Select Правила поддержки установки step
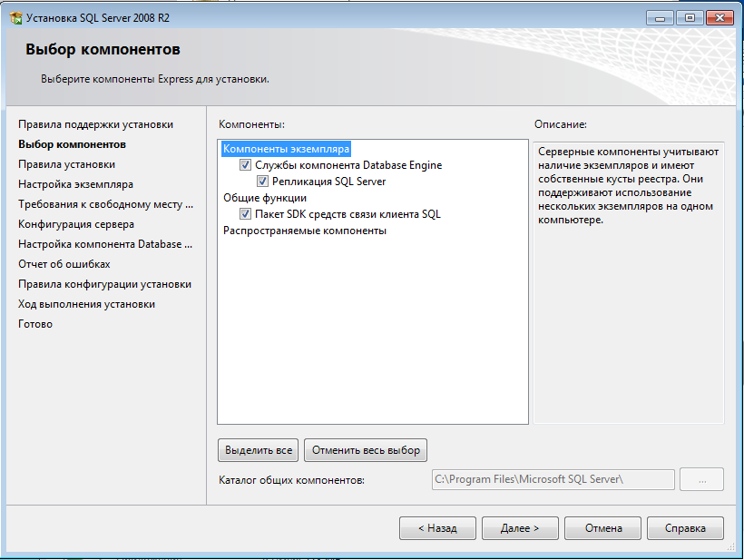 coord(96,124)
